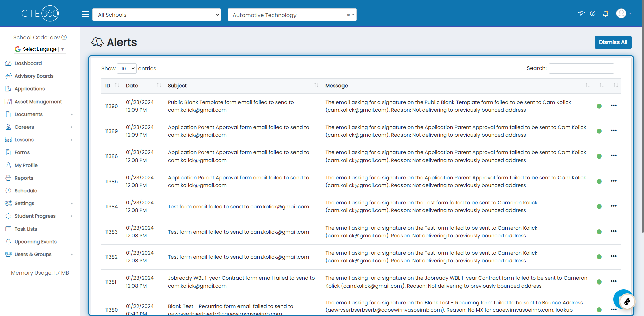Image resolution: width=644 pixels, height=316 pixels.
Task: Open the help question mark icon in header
Action: [x=593, y=13]
